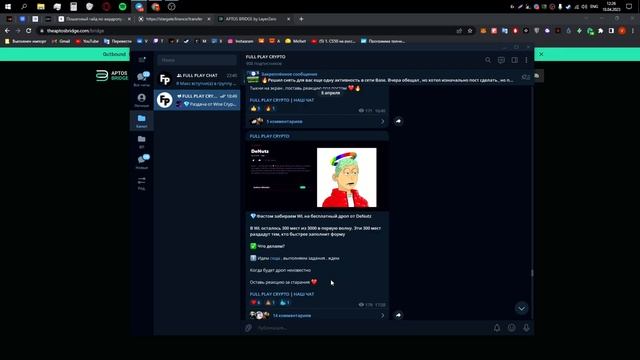Open the browser extensions puzzle icon
The image size is (640, 360).
[x=600, y=31]
